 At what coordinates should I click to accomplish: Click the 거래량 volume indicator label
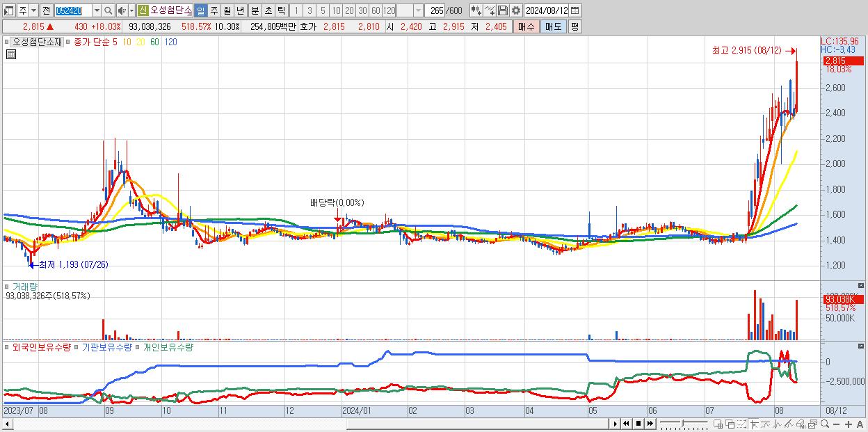[x=25, y=287]
